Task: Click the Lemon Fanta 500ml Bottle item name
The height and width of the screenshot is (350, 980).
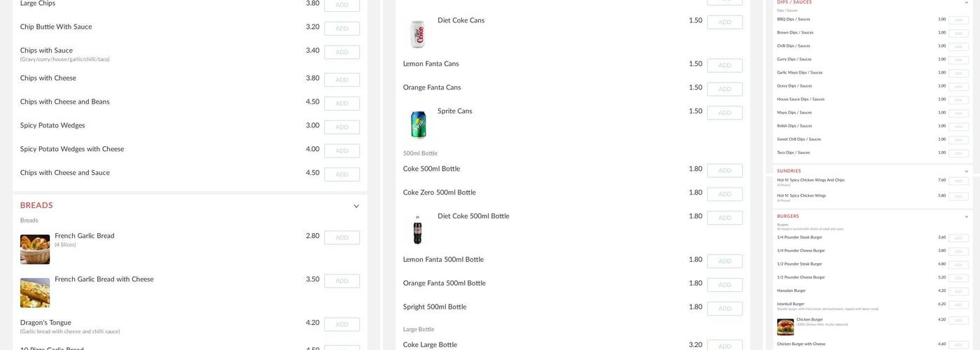Action: point(443,260)
